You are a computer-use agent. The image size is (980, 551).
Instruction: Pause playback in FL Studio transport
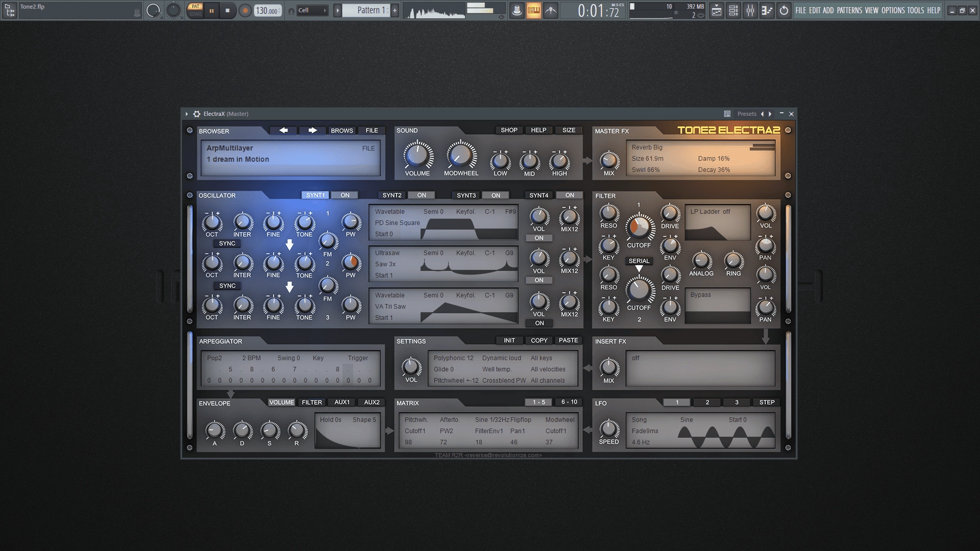pyautogui.click(x=212, y=10)
